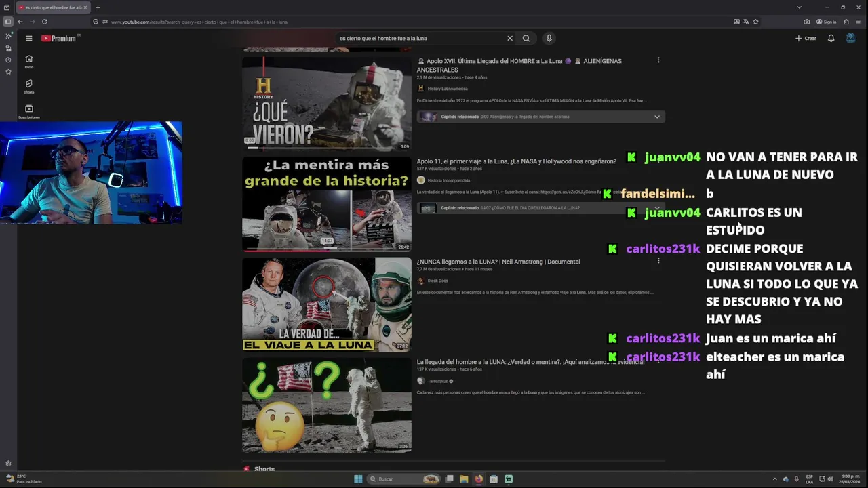Screen dimensions: 868x488
Task: Open more options for Neil Armstrong documentary
Action: point(658,260)
